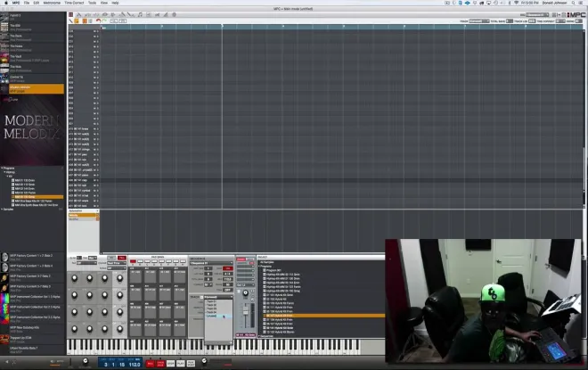Click the undo arrow icon

(98, 21)
